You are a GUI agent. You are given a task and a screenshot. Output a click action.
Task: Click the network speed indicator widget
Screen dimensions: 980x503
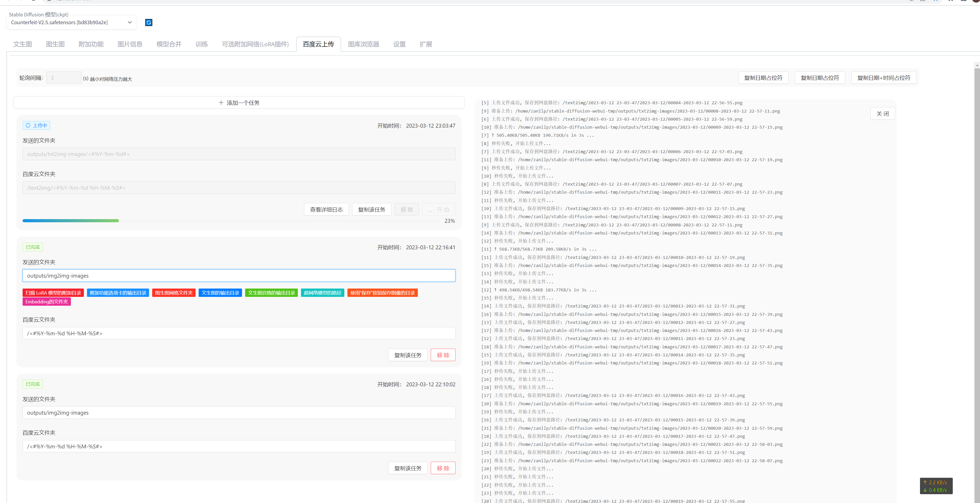pos(936,486)
